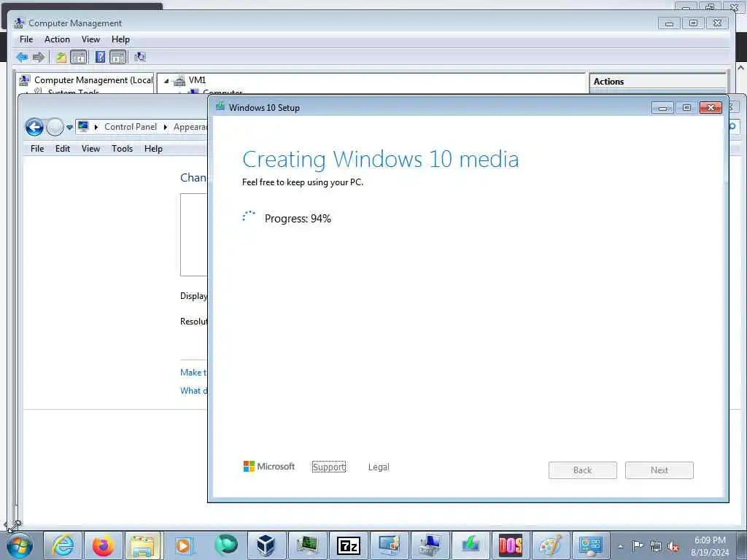Image resolution: width=747 pixels, height=560 pixels.
Task: Open Windows Media Player from taskbar
Action: pyautogui.click(x=183, y=545)
